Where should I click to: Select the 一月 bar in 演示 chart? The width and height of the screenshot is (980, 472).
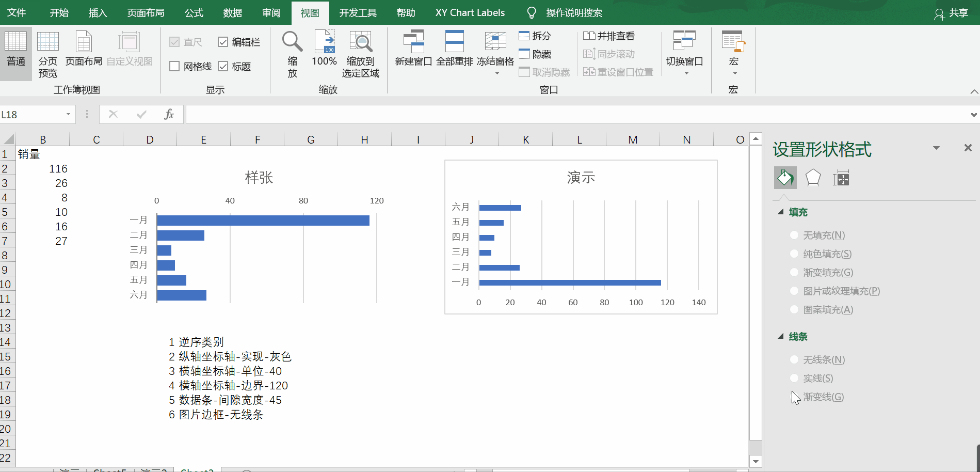570,282
